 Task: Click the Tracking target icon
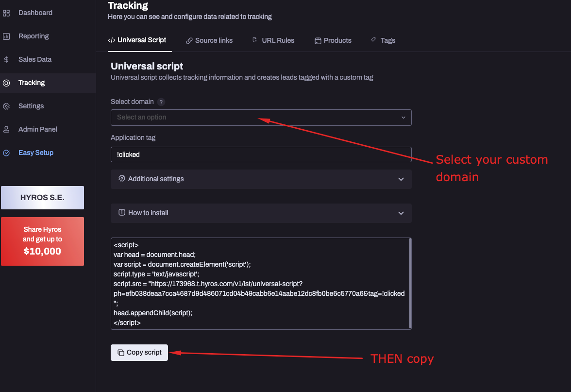7,83
